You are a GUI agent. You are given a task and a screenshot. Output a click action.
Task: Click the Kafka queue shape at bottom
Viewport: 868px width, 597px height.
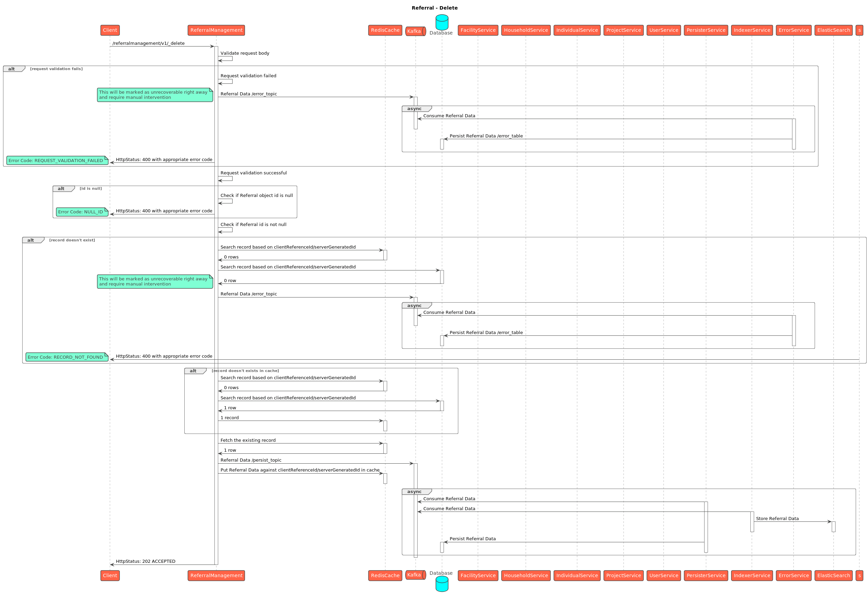pos(415,575)
